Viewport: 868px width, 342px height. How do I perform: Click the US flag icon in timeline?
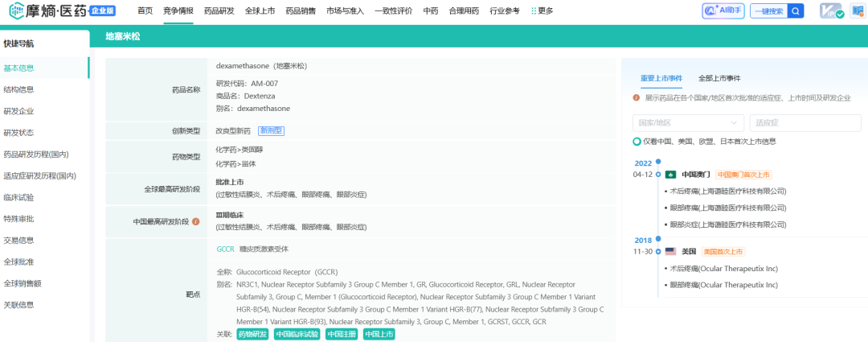[670, 251]
